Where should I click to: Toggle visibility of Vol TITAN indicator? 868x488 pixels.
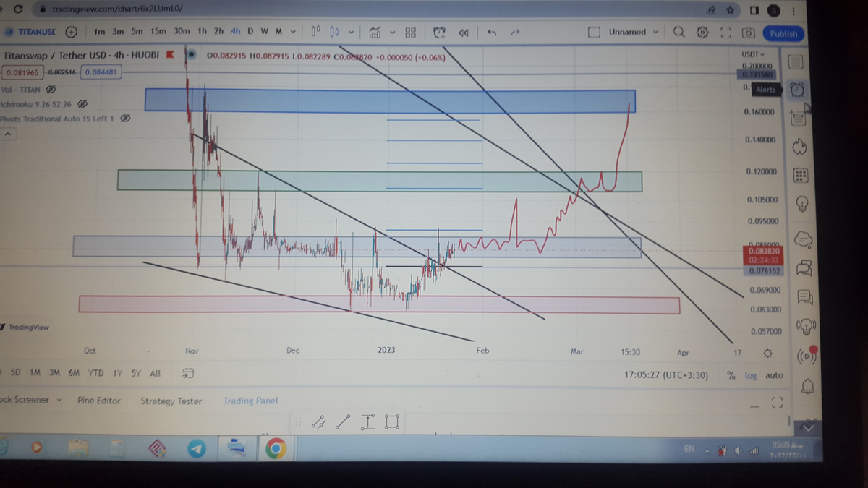pos(51,90)
